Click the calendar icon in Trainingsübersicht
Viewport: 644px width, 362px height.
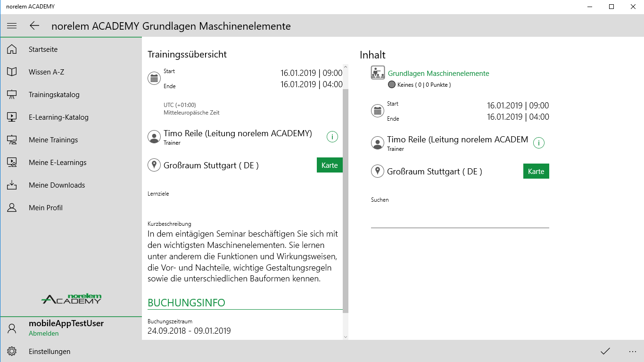click(x=154, y=78)
